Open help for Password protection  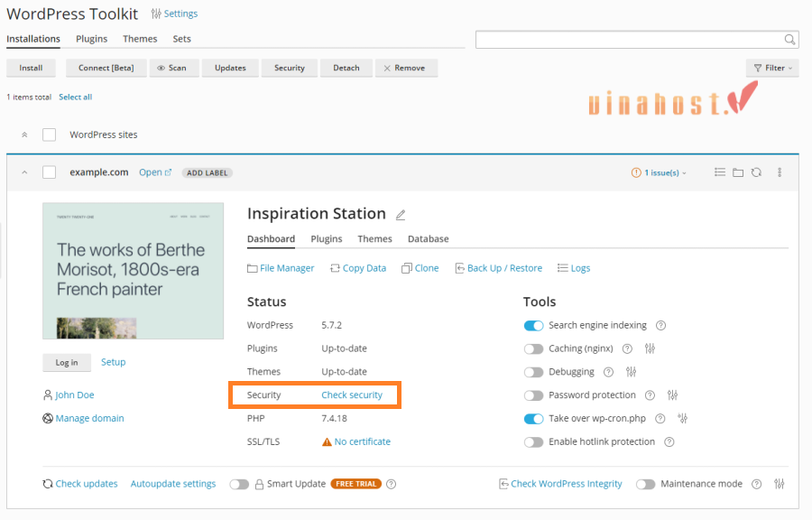[650, 395]
